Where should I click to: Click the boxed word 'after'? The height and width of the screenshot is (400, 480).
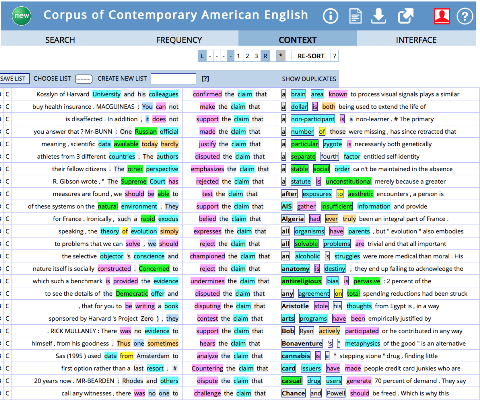[289, 194]
